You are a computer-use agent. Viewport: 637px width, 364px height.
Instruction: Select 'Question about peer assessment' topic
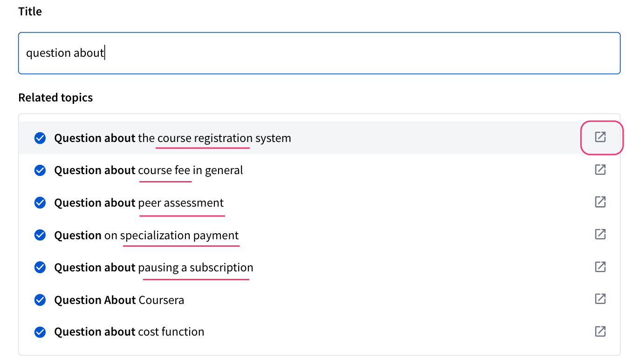(139, 203)
